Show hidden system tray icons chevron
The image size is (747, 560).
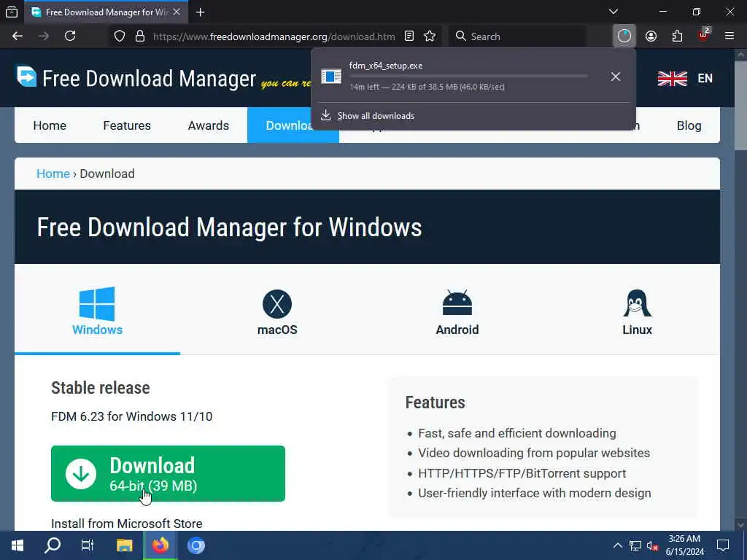click(617, 545)
